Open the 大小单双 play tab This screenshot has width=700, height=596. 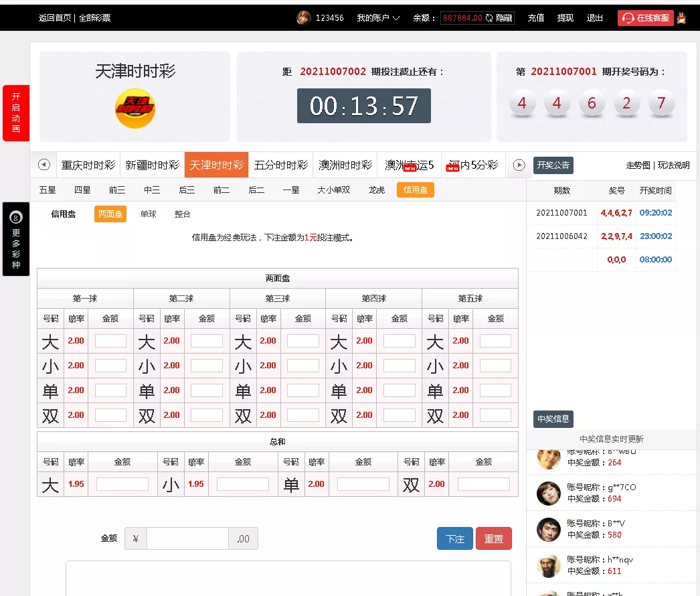pos(334,190)
